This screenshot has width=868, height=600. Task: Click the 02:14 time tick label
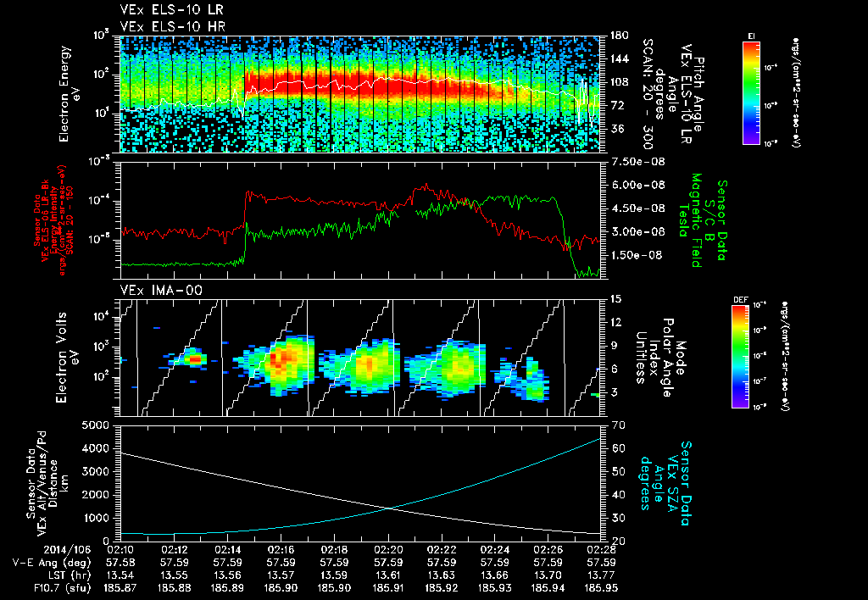(227, 550)
